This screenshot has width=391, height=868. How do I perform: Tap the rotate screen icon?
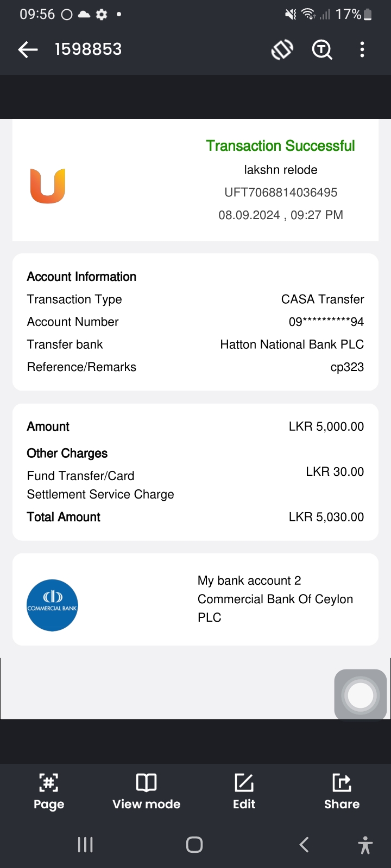click(282, 50)
